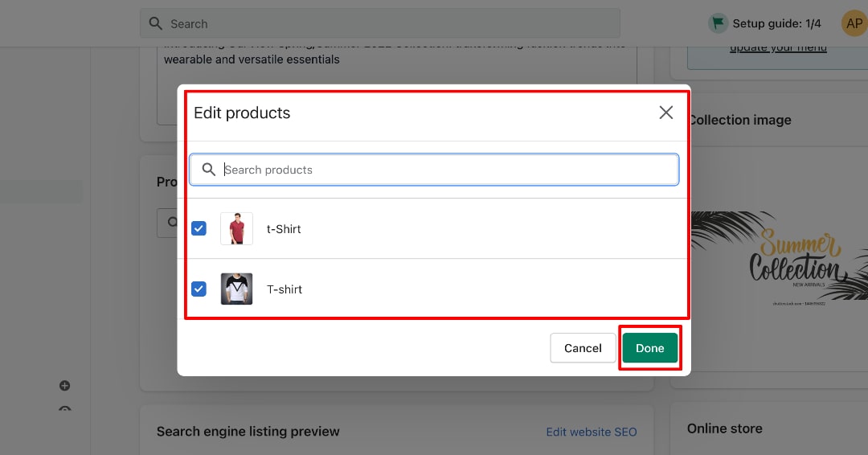The width and height of the screenshot is (868, 455).
Task: Click the Collection image heading
Action: (x=741, y=120)
